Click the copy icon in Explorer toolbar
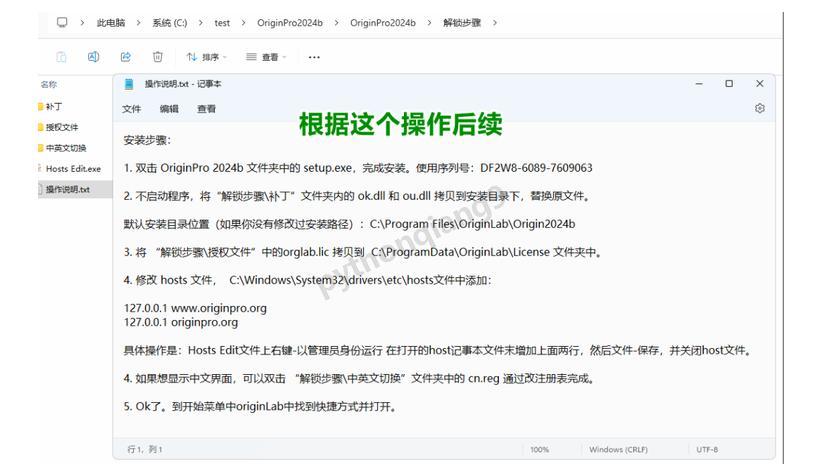The width and height of the screenshot is (822, 476). [x=61, y=57]
